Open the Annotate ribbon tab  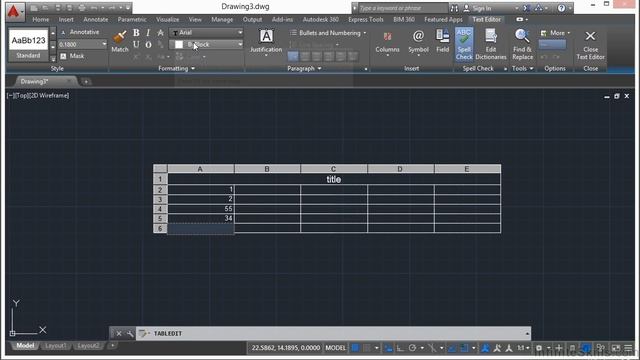(x=96, y=19)
